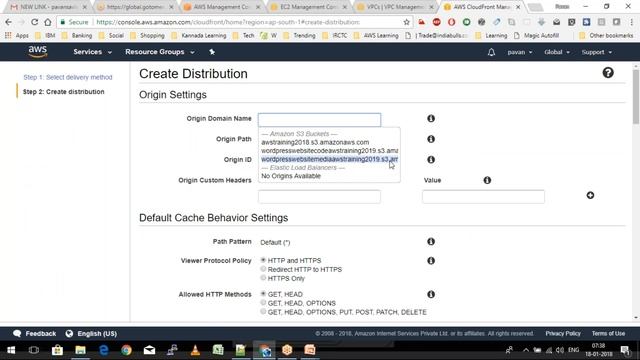Open IRCTC bookmarks folder
The width and height of the screenshot is (640, 360).
point(336,36)
